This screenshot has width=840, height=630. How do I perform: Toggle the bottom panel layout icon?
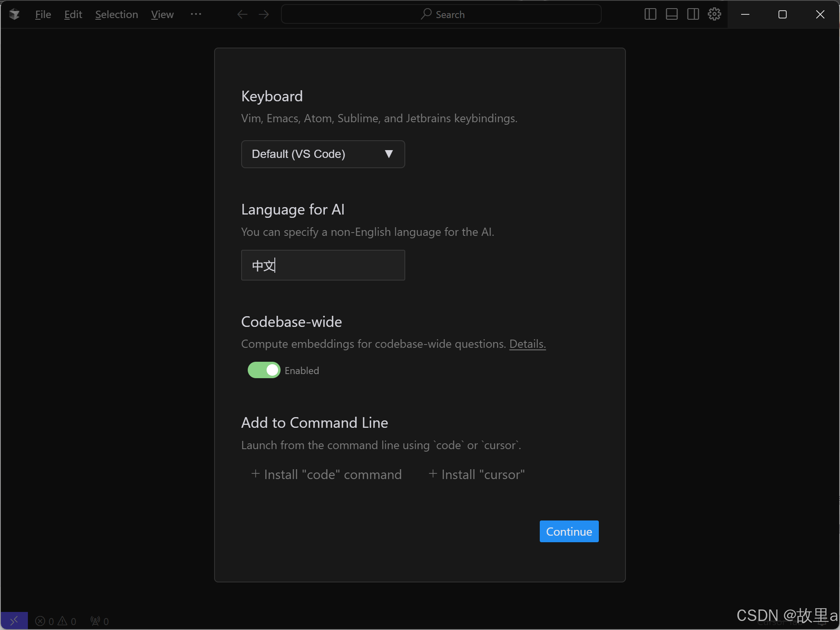point(671,14)
